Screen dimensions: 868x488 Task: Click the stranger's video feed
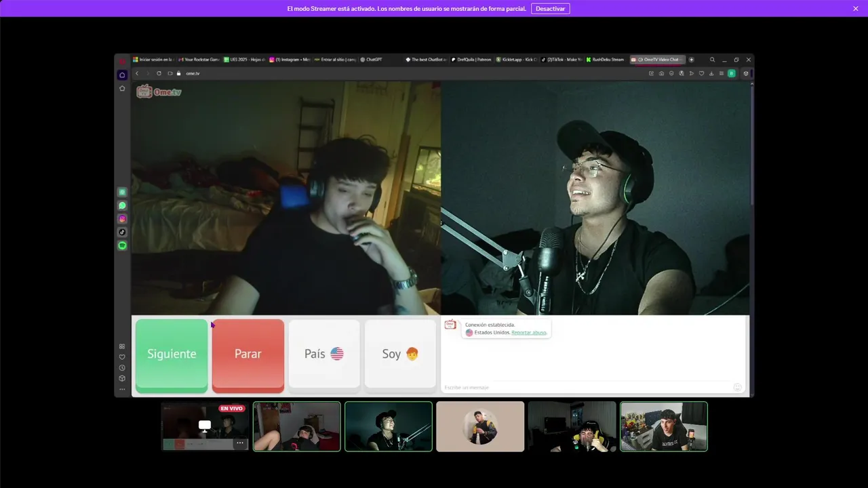point(285,198)
